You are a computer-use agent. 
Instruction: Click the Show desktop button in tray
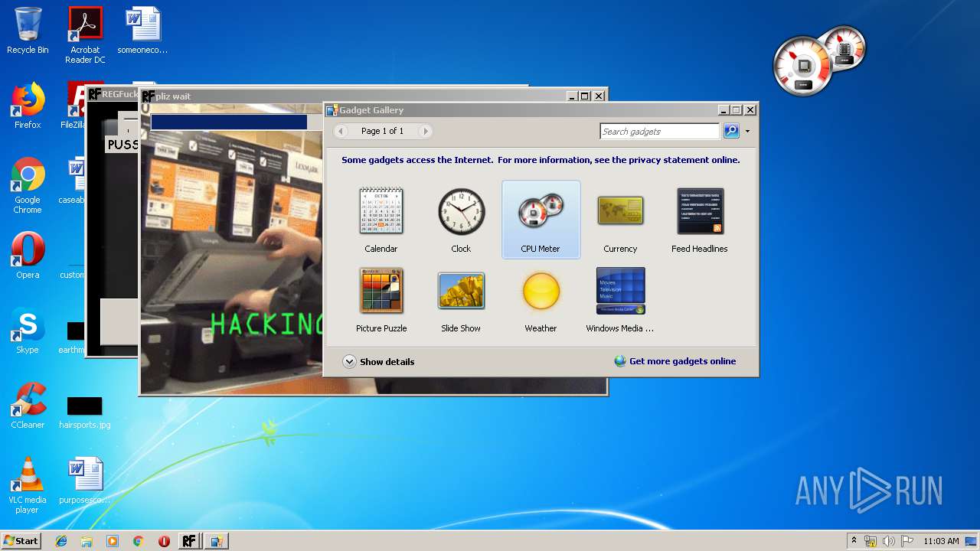point(972,541)
